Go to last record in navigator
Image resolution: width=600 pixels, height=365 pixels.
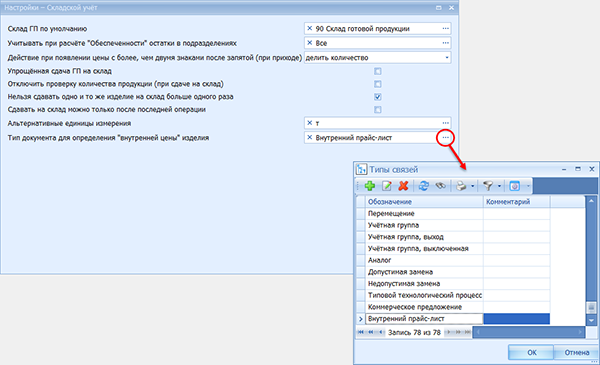[x=467, y=332]
